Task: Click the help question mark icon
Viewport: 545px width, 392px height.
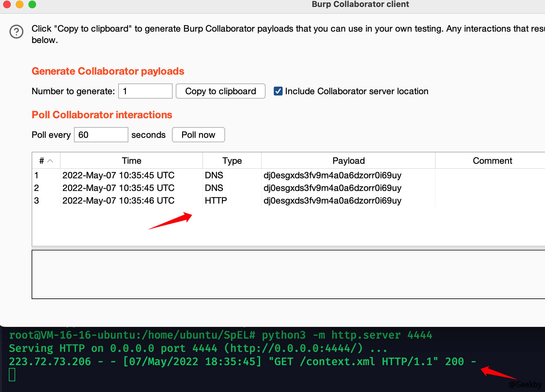Action: pos(16,32)
